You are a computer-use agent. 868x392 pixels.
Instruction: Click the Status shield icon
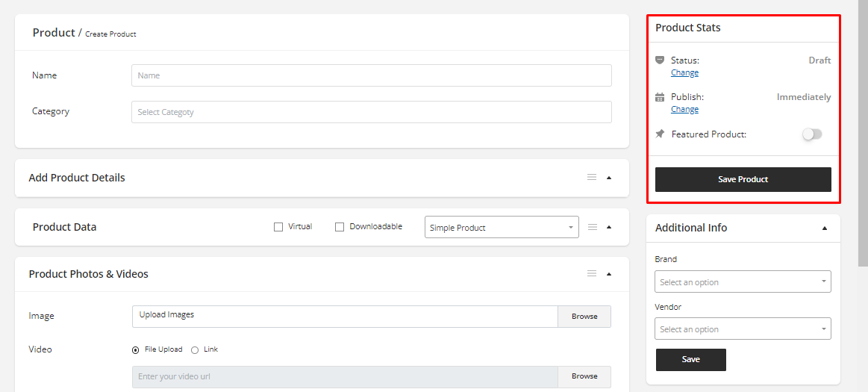tap(660, 60)
